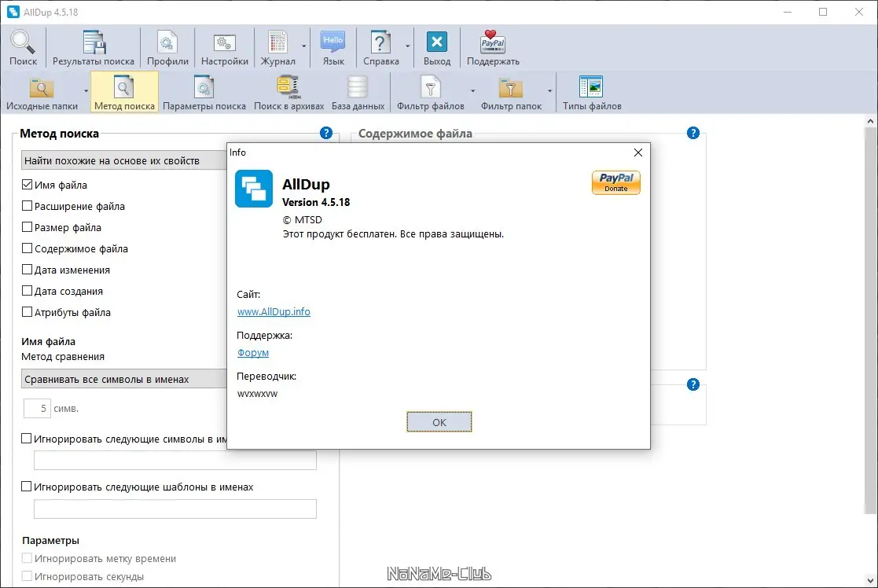
Task: Close the Info dialog with X
Action: point(637,153)
